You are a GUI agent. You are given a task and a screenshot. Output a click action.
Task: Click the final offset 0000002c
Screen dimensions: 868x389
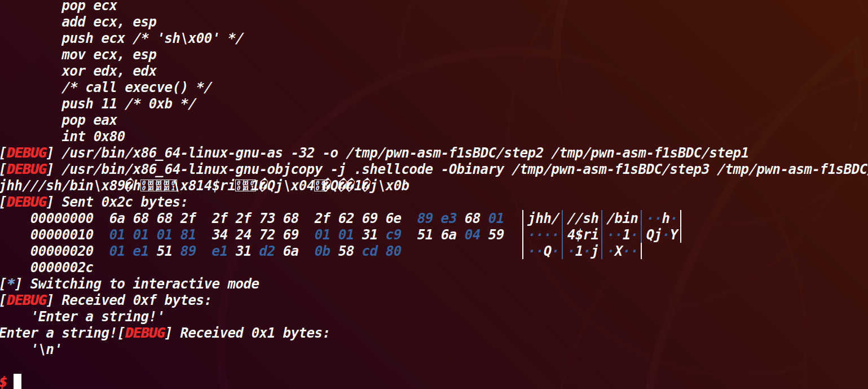coord(61,267)
